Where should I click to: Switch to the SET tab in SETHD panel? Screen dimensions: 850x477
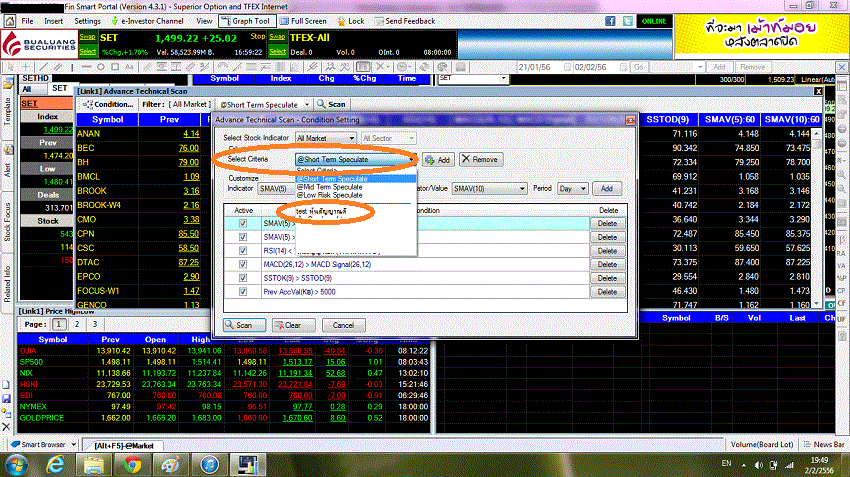[x=60, y=88]
